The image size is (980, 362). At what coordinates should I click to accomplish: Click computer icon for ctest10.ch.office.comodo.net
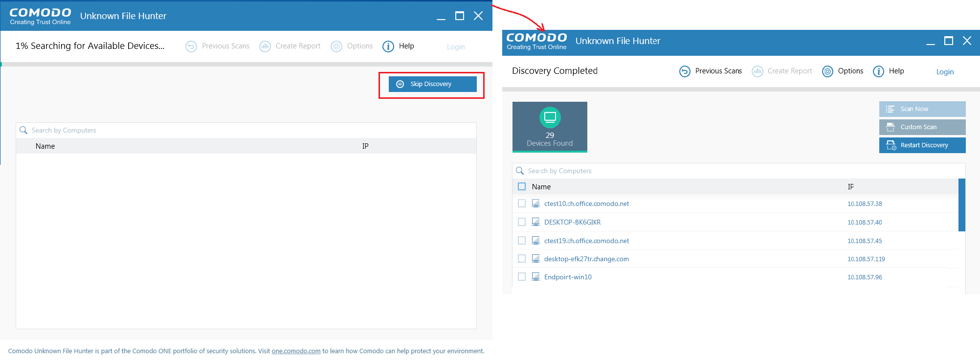(x=536, y=204)
